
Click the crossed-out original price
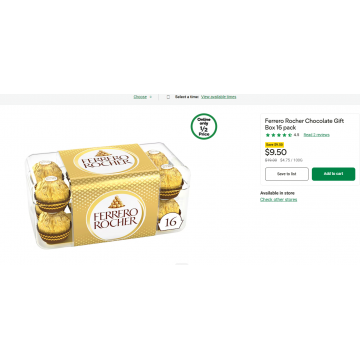[x=271, y=160]
